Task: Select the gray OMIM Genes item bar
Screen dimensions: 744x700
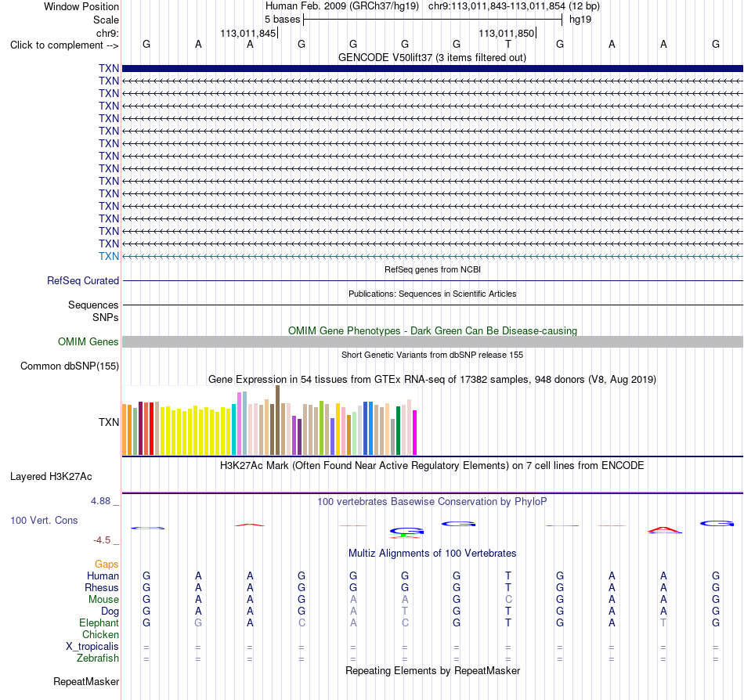Action: coord(432,341)
